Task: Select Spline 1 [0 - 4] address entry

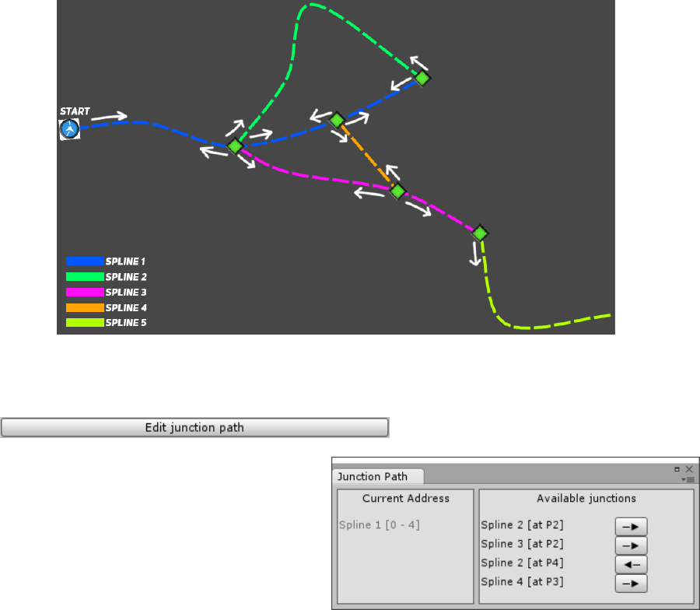Action: [379, 524]
